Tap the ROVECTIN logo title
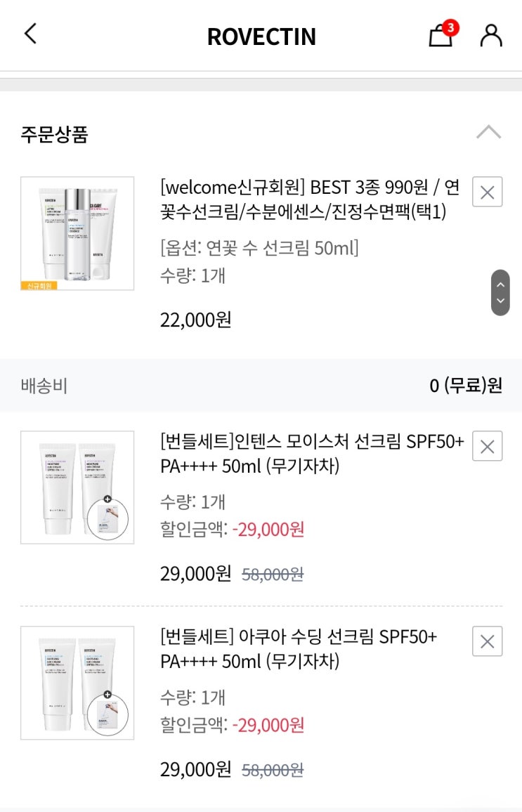The image size is (522, 812). (261, 37)
